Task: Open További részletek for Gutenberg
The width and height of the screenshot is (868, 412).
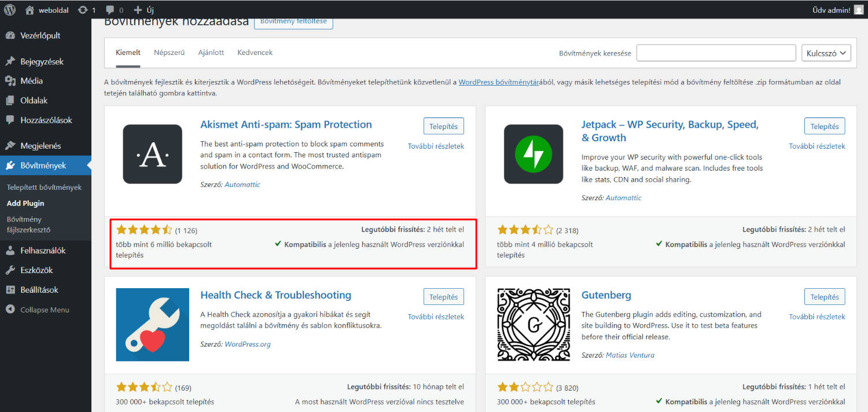Action: coord(817,317)
